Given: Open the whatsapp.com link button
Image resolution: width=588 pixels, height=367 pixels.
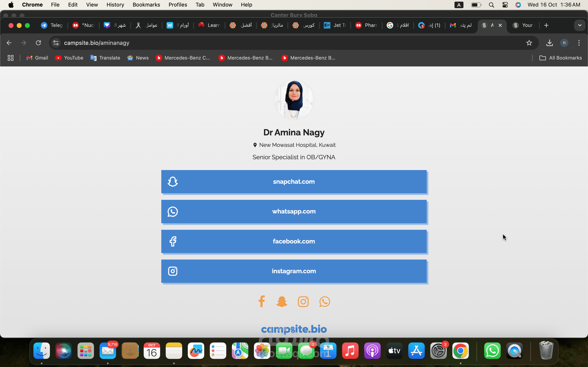Looking at the screenshot, I should pyautogui.click(x=294, y=211).
